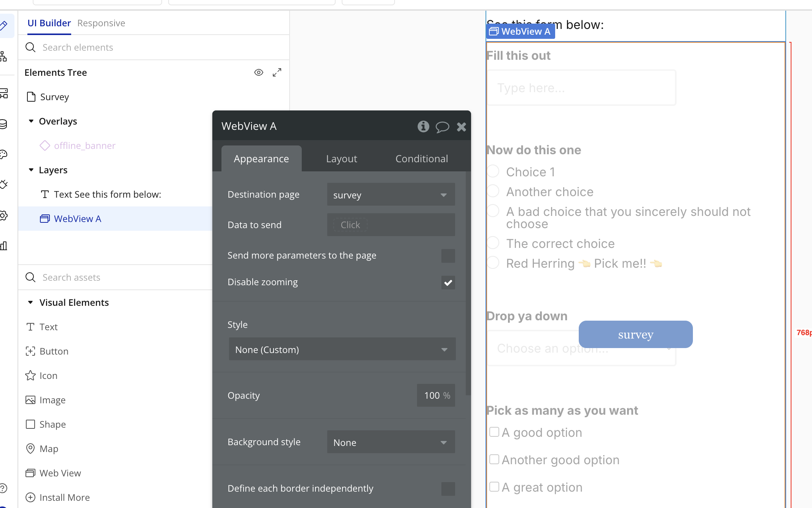
Task: Uncheck the Disable zooming checkbox
Action: click(448, 283)
